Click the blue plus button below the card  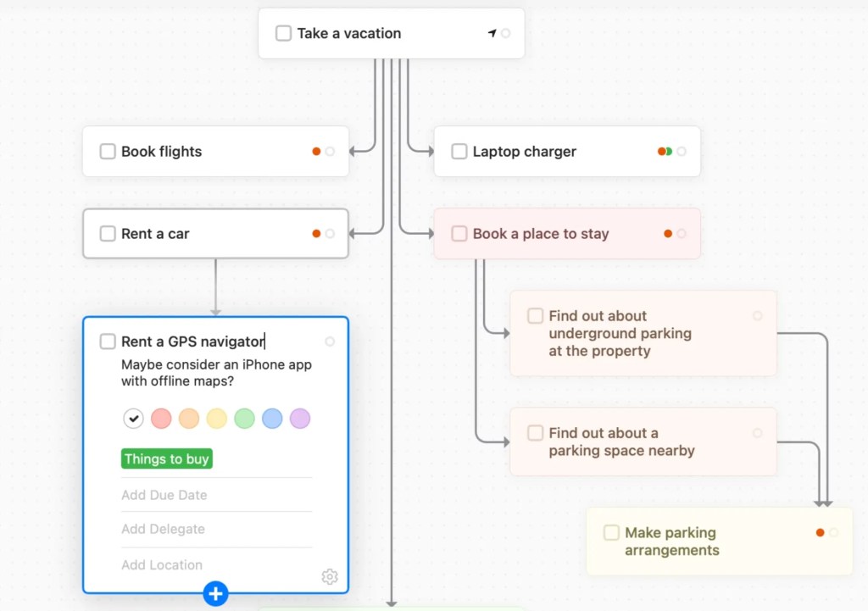click(x=215, y=593)
